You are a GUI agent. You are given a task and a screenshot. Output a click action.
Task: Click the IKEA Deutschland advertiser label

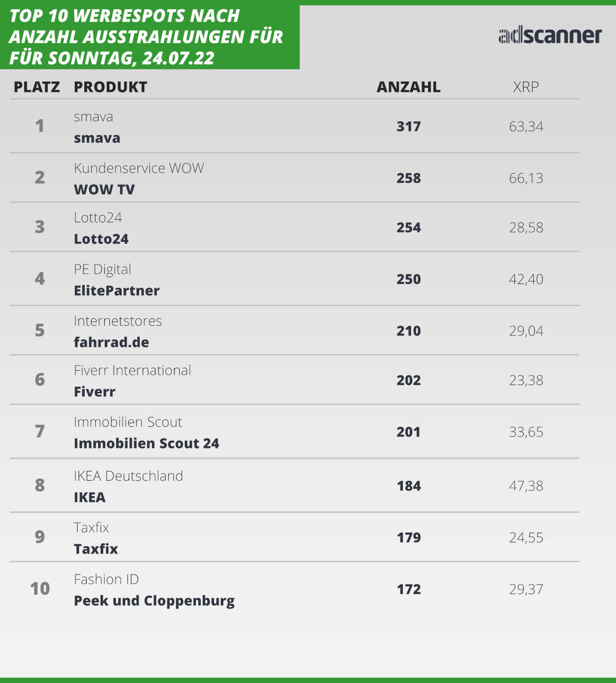point(128,476)
